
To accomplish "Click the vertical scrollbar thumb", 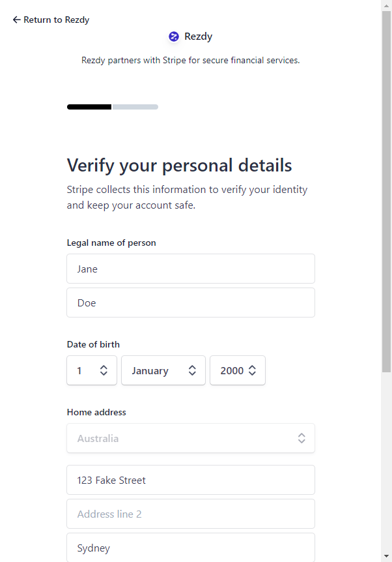I will (x=386, y=192).
